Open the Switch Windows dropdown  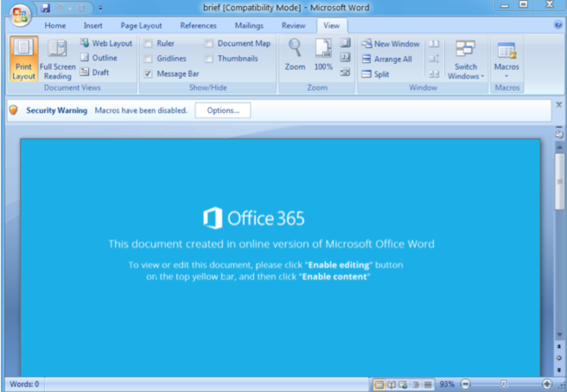(466, 60)
